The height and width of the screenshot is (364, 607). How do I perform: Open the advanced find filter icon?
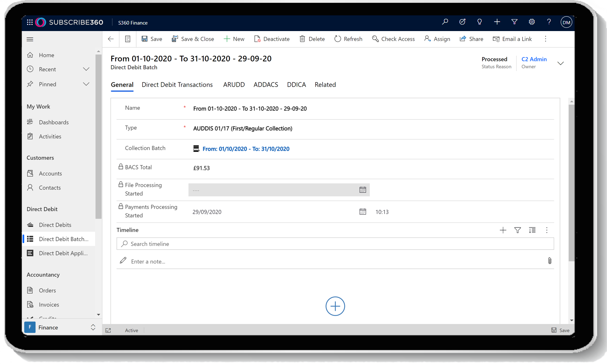514,22
